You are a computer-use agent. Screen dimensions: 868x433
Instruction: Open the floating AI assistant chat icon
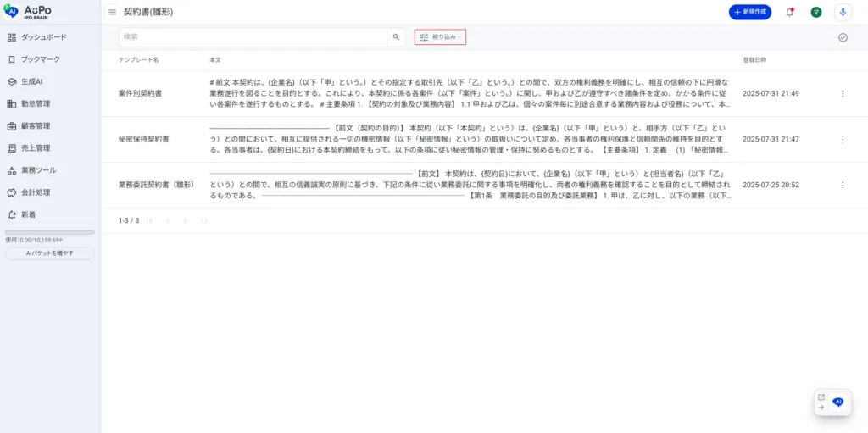point(838,402)
